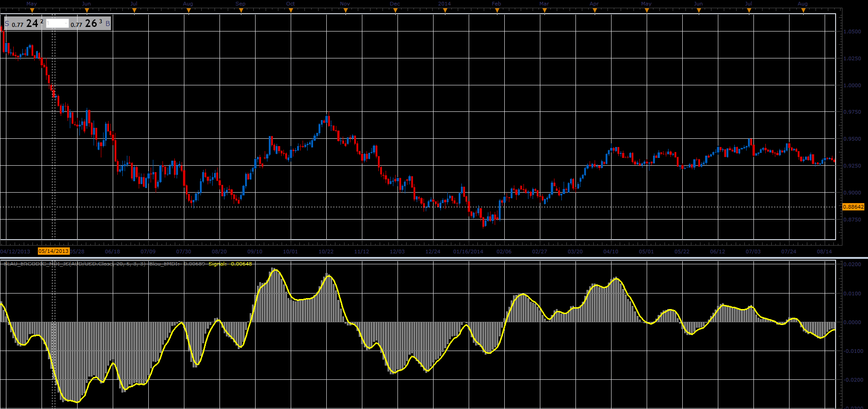Click the orange triangle under Sep
This screenshot has width=868, height=409.
[241, 10]
